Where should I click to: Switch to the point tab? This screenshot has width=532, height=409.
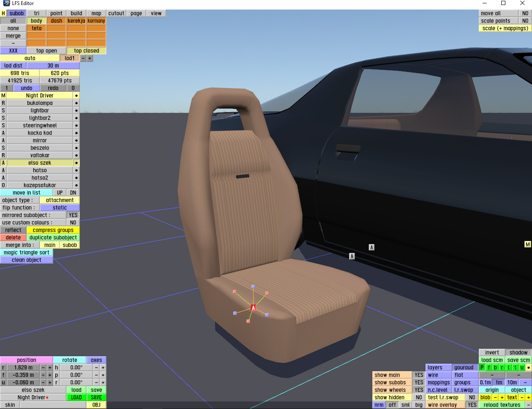pos(57,13)
